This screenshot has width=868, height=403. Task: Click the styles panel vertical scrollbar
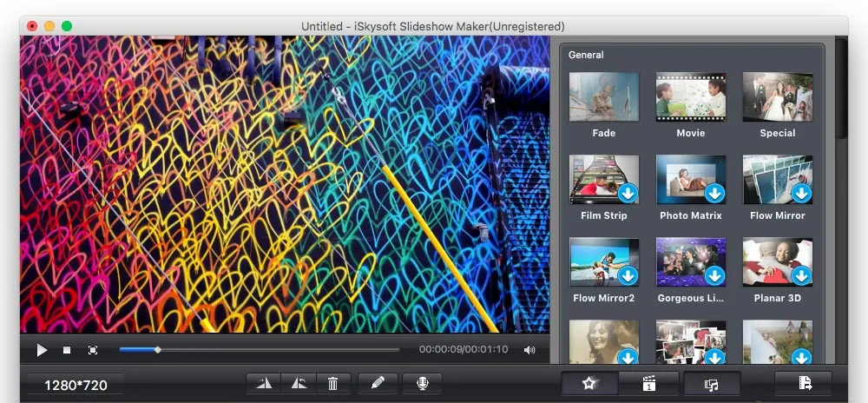[841, 89]
